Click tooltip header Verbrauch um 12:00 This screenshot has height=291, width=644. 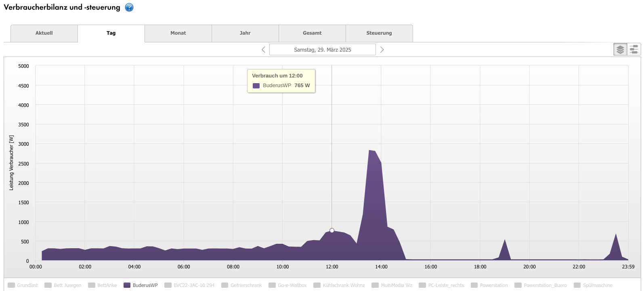[x=277, y=75]
